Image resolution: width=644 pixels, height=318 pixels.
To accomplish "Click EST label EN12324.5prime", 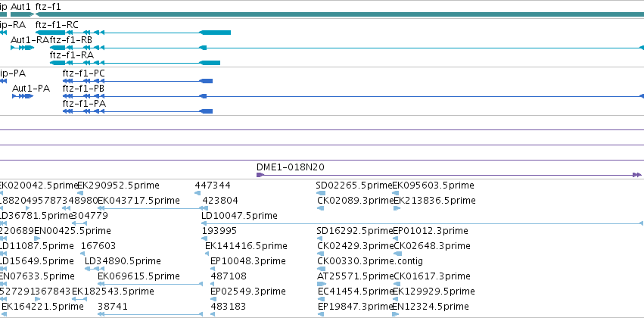I will point(431,307).
